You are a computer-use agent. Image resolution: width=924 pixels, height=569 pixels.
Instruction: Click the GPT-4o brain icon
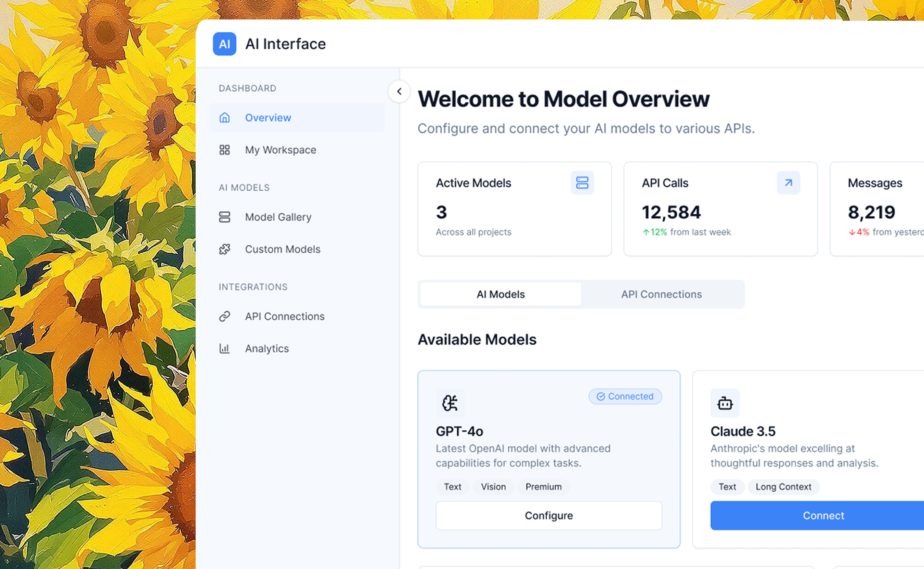(450, 403)
